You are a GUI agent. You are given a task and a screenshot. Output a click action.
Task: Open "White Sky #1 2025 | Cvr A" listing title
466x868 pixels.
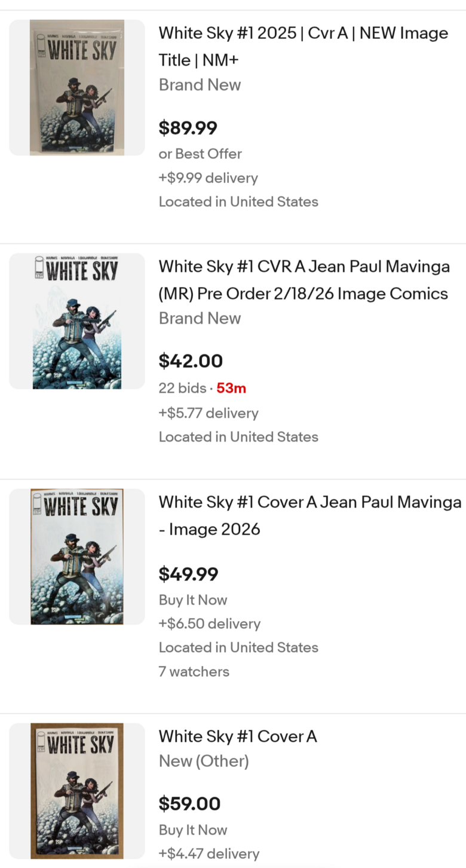pyautogui.click(x=303, y=46)
